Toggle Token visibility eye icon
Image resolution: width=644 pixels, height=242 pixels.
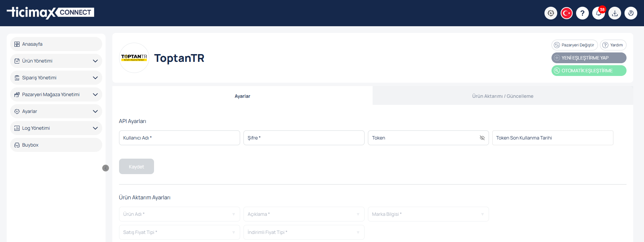click(482, 138)
